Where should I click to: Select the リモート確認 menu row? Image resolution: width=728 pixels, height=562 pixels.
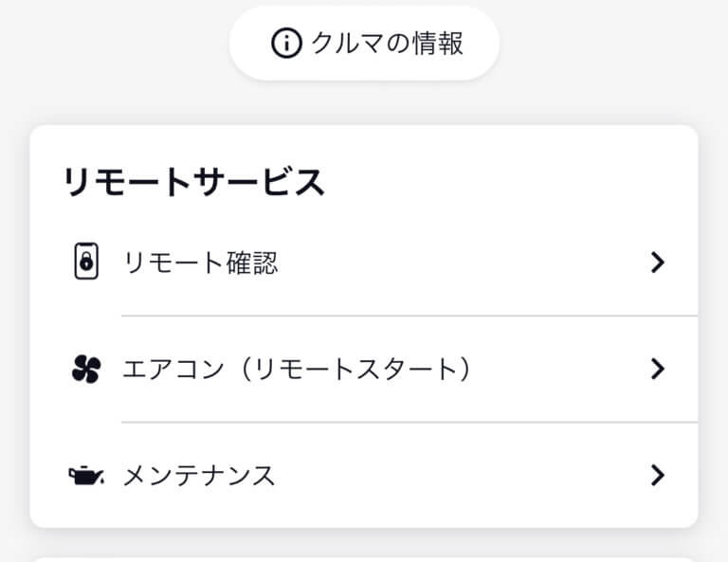tap(364, 263)
